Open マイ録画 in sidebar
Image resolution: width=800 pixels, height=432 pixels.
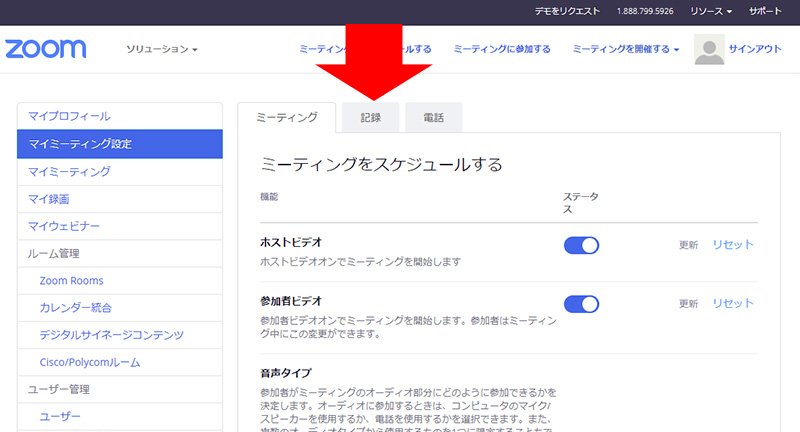(48, 199)
